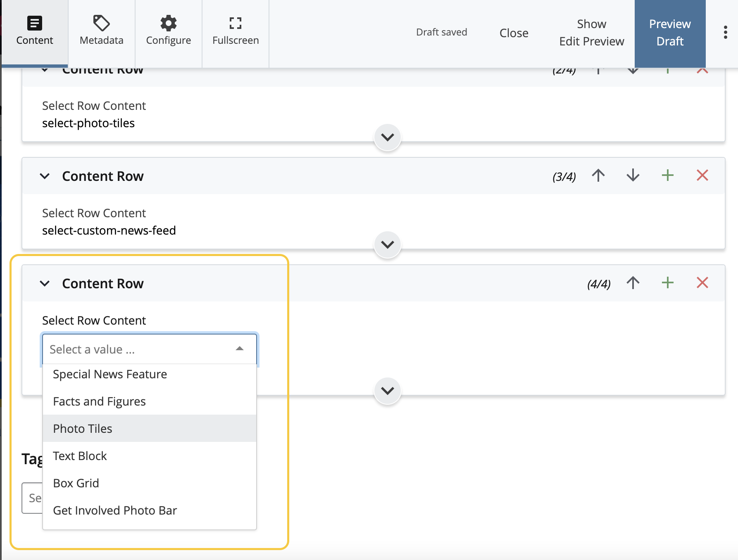
Task: Click Preview Draft button
Action: coord(670,33)
